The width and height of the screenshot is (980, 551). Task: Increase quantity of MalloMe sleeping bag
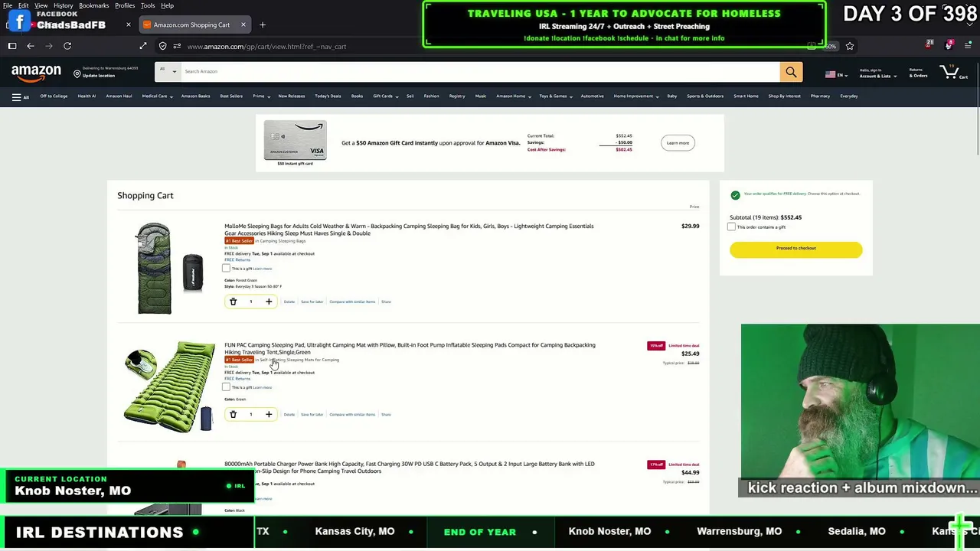point(269,302)
